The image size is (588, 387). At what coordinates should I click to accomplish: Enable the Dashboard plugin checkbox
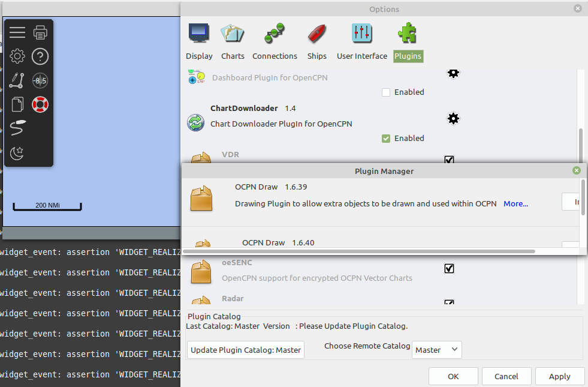click(x=386, y=92)
